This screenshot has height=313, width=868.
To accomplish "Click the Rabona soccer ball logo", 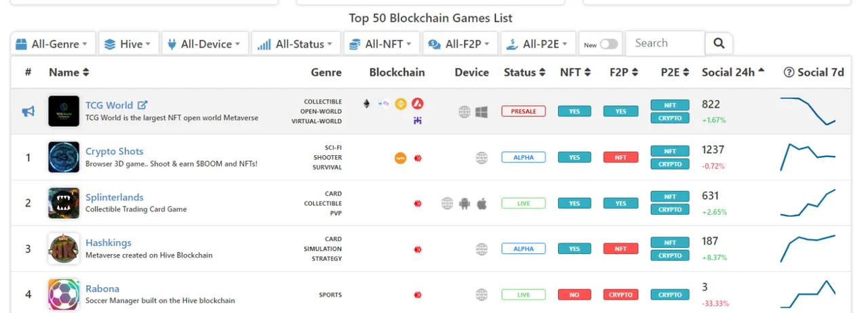I will pyautogui.click(x=64, y=295).
